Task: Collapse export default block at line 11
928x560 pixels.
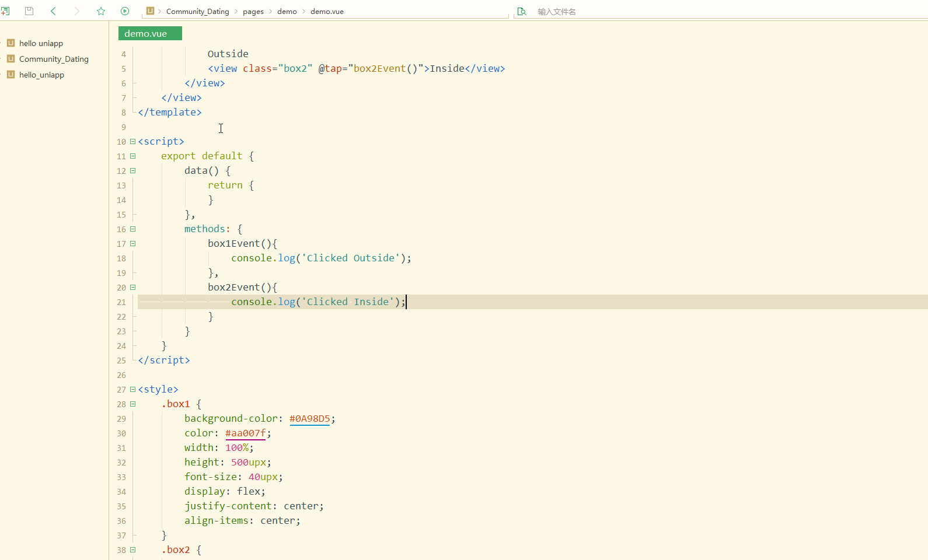Action: (x=133, y=156)
